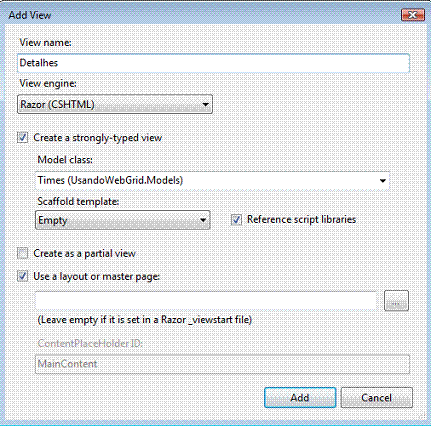Screen dimensions: 431x426
Task: Uncheck Use a layout or master page
Action: [23, 276]
